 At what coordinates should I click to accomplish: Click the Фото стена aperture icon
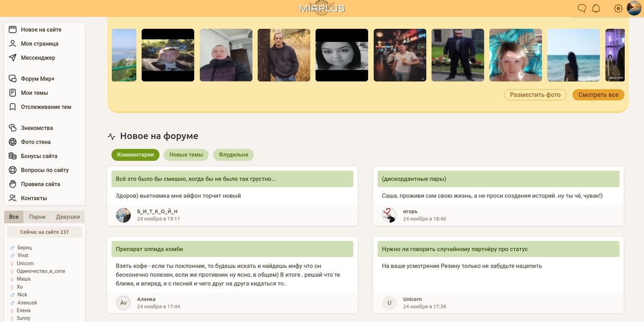(13, 142)
